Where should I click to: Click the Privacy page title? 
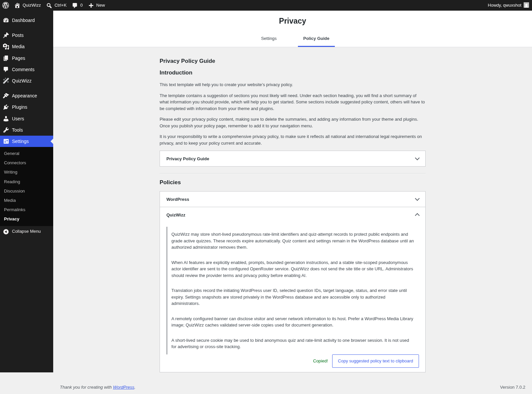pos(293,21)
